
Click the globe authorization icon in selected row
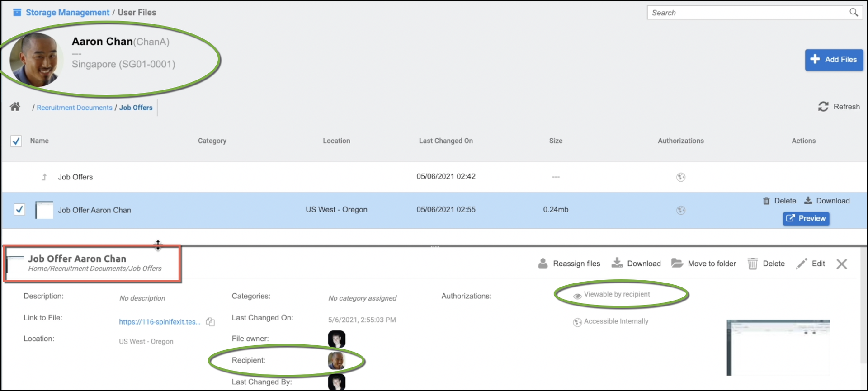tap(680, 210)
